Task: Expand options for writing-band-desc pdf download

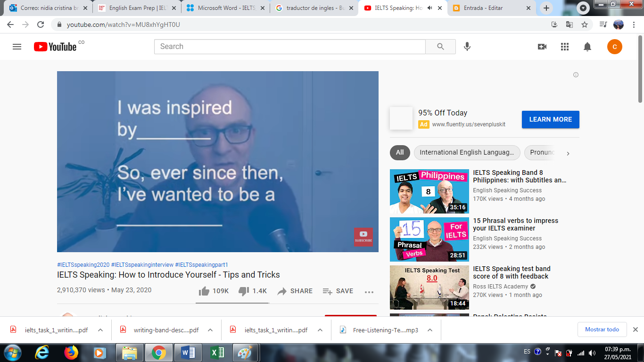Action: [x=210, y=330]
